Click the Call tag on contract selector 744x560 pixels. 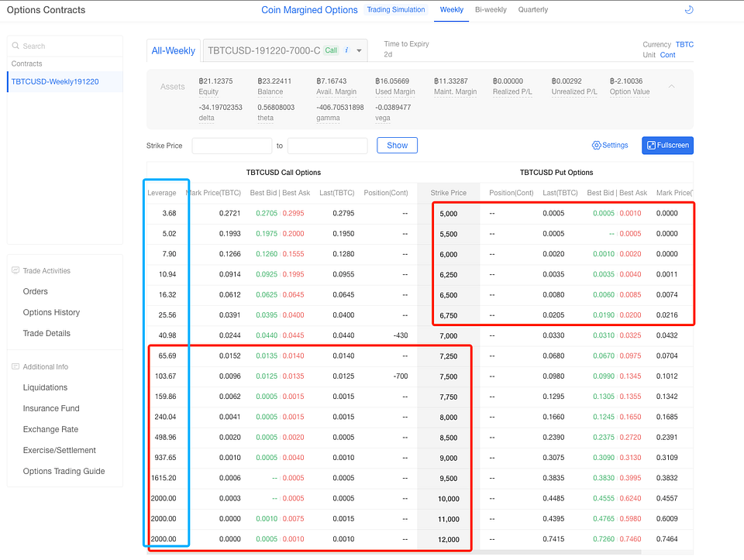(x=331, y=50)
